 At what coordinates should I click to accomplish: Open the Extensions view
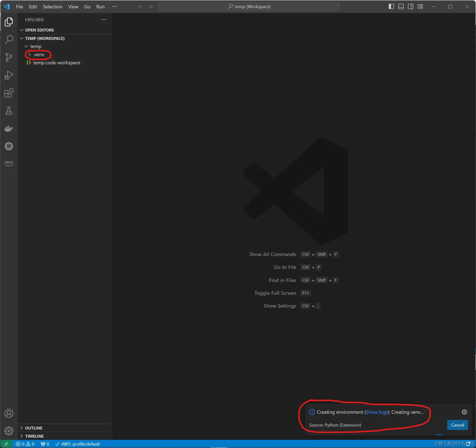point(9,93)
